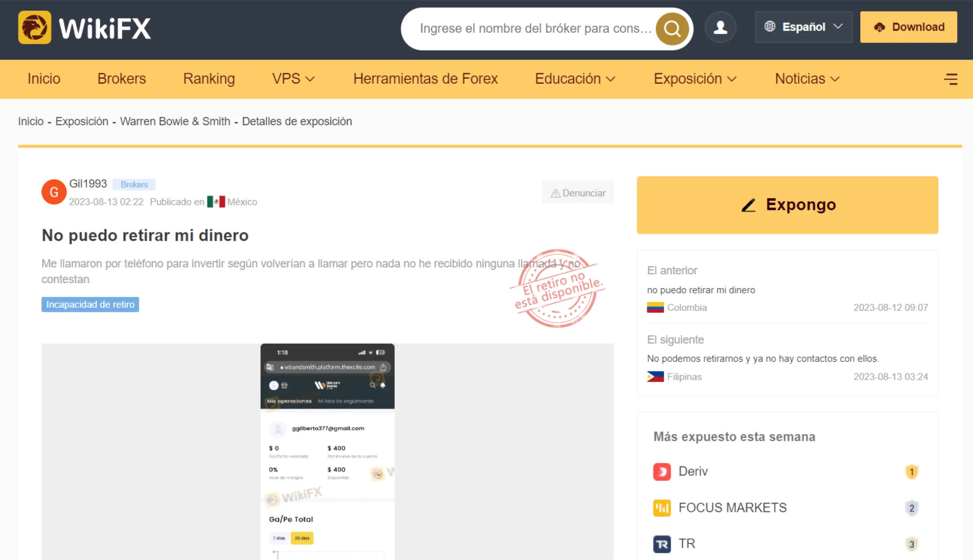Screen dimensions: 973x560
Task: Click the post title 'No puedo retirar mi dinero'
Action: (x=145, y=235)
